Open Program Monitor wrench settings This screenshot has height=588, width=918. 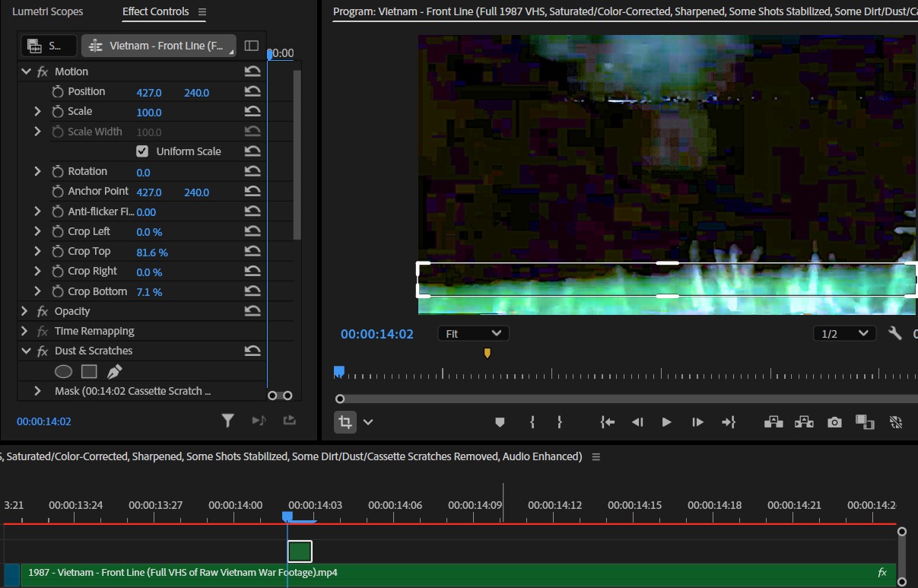click(895, 333)
